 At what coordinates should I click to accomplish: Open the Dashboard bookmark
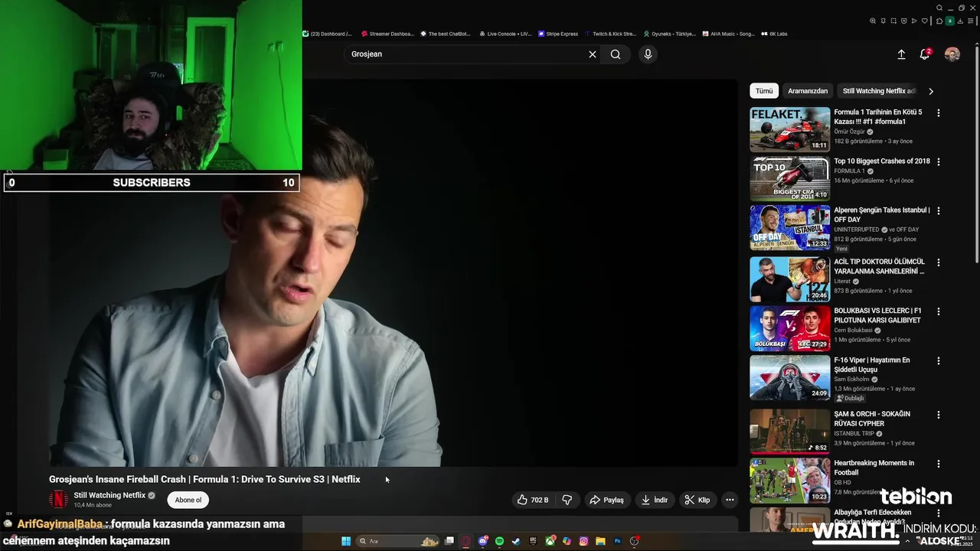click(x=328, y=34)
